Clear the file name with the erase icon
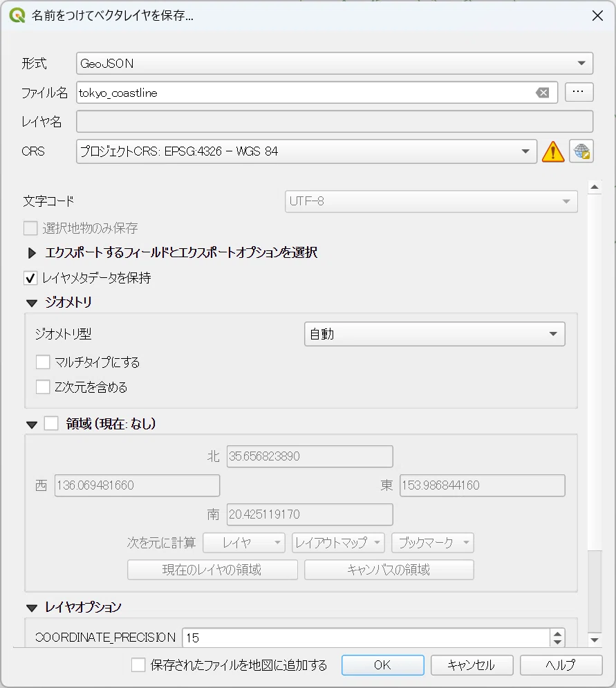Screen dimensions: 616x688 [x=542, y=93]
